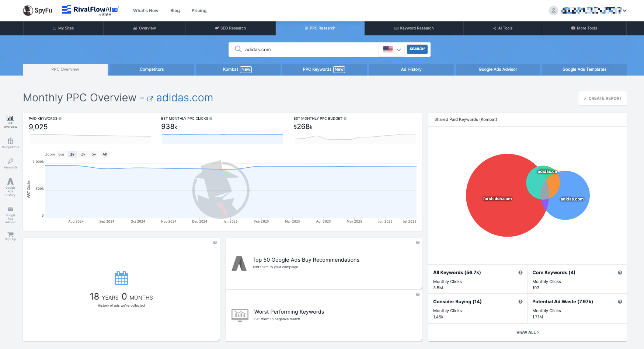The width and height of the screenshot is (644, 349).
Task: Open AI Tools menu
Action: [x=502, y=28]
